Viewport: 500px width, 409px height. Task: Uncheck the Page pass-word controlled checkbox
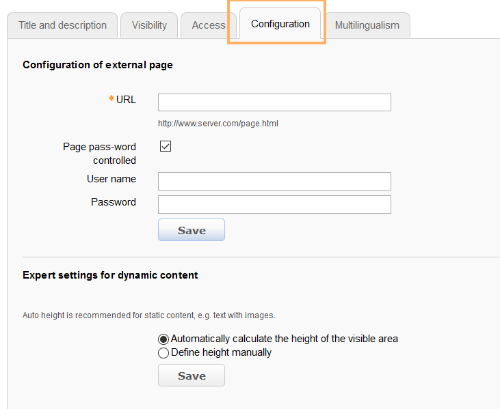[x=165, y=146]
